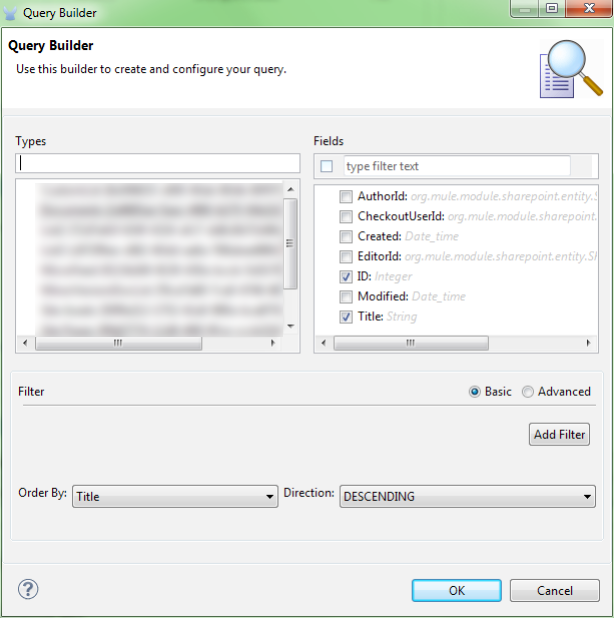This screenshot has width=614, height=618.
Task: Toggle the select-all fields checkbox
Action: [x=326, y=166]
